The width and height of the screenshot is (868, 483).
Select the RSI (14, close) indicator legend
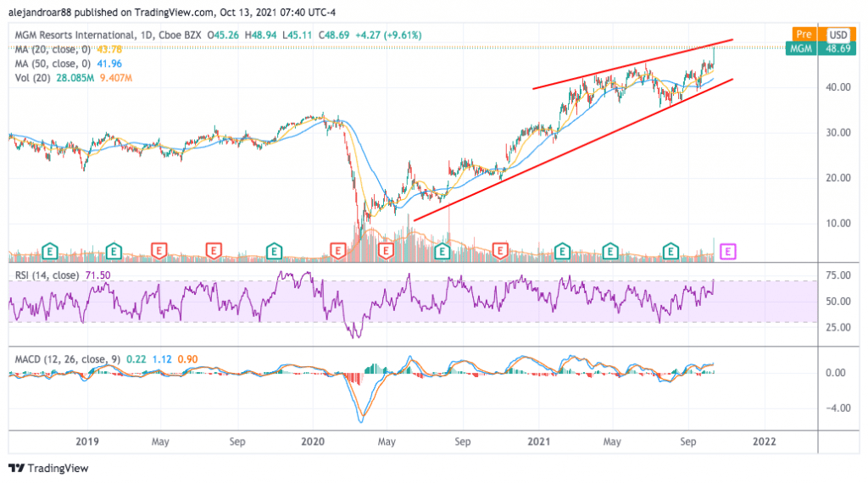[47, 275]
